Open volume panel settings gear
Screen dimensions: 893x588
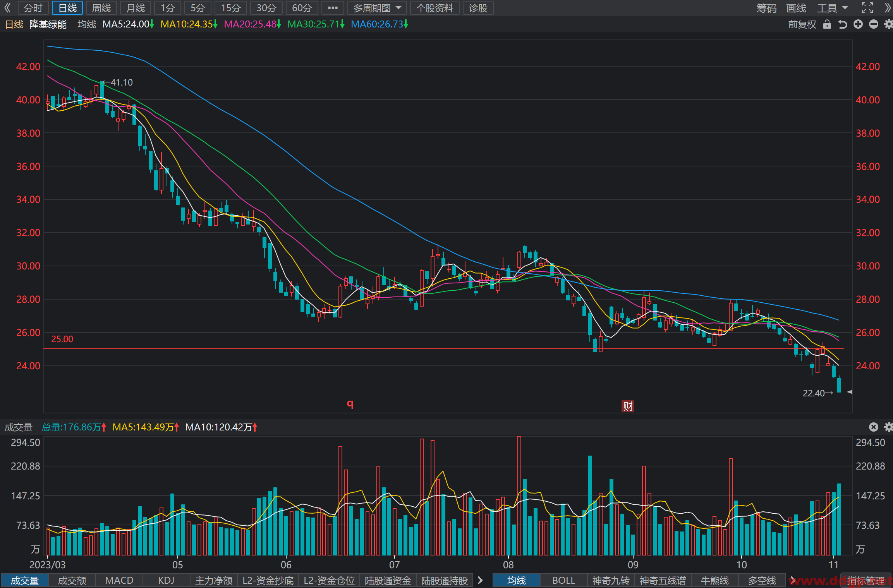click(x=888, y=427)
